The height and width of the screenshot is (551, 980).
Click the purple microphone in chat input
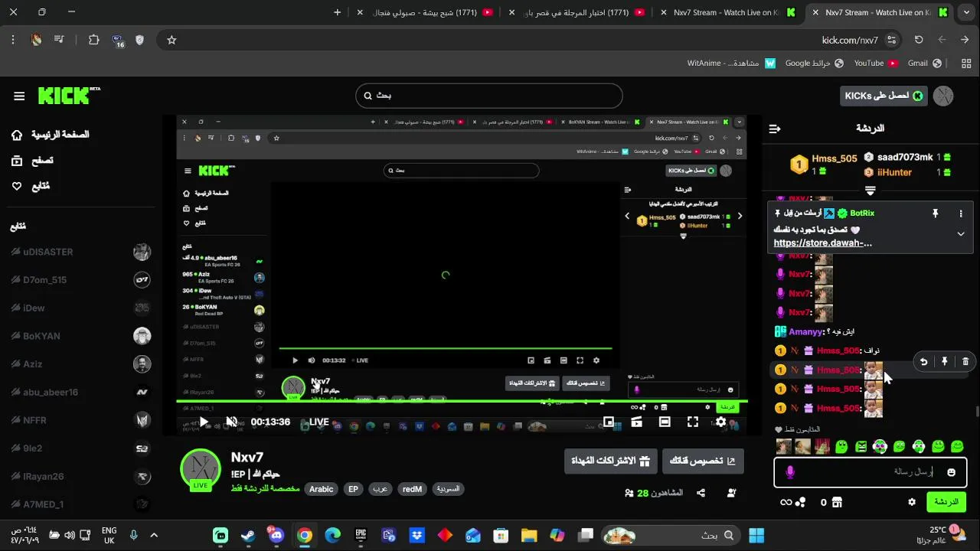pyautogui.click(x=790, y=472)
